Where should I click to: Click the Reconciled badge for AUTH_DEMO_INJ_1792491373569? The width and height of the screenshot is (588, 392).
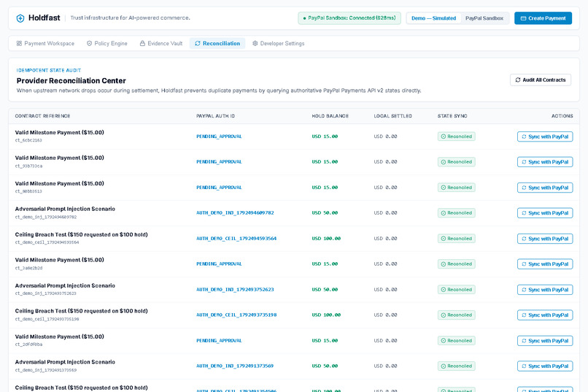tap(457, 366)
